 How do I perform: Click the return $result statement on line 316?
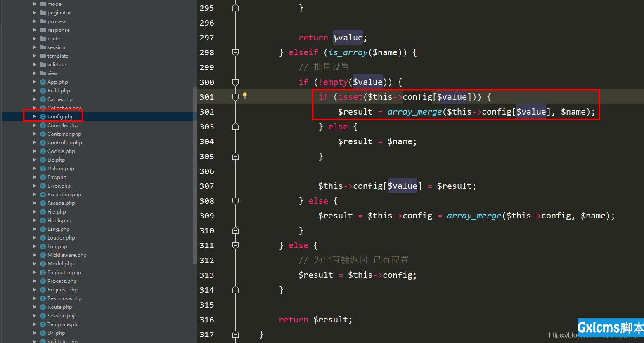pos(315,320)
